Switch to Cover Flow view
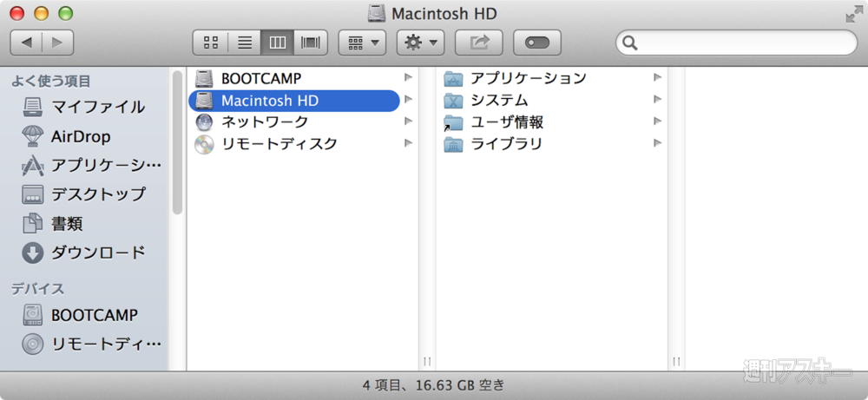868x400 pixels. [311, 43]
